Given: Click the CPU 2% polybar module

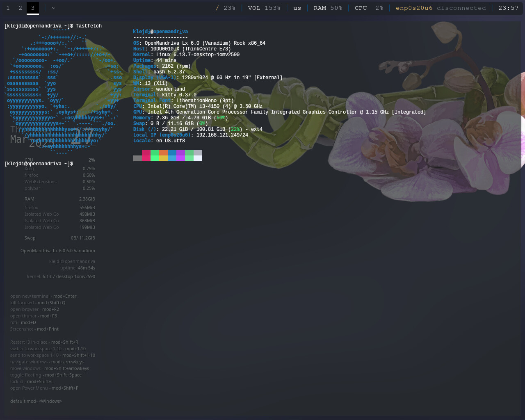Looking at the screenshot, I should 369,8.
